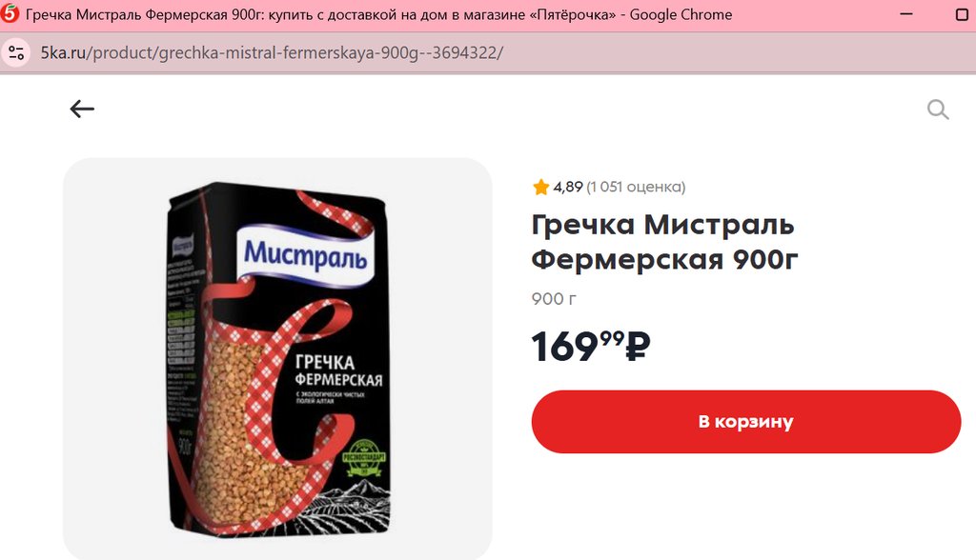Click the 4,89 rating value
The height and width of the screenshot is (560, 976).
[x=568, y=187]
